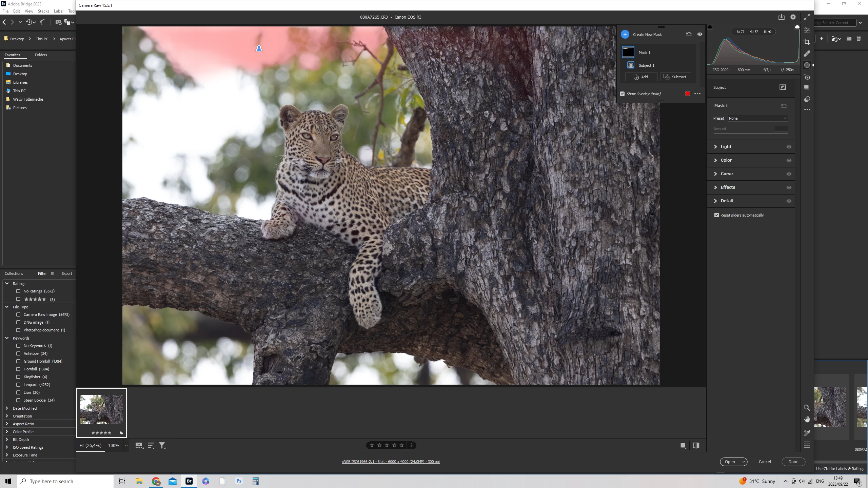Select the Hand tool
868x488 pixels.
click(807, 420)
